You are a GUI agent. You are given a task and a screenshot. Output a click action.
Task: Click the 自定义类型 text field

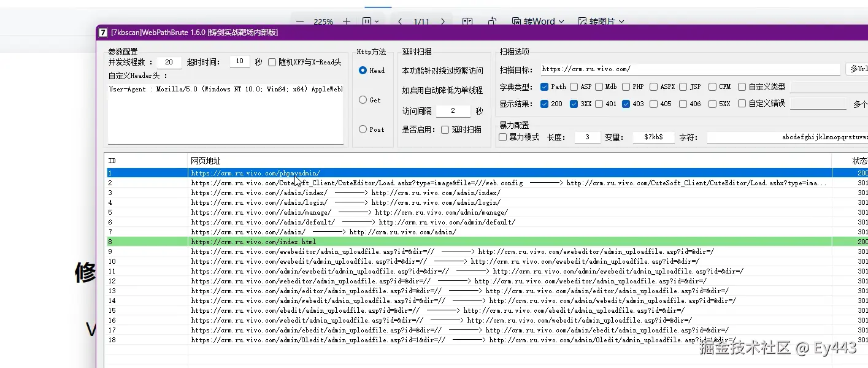pos(828,86)
